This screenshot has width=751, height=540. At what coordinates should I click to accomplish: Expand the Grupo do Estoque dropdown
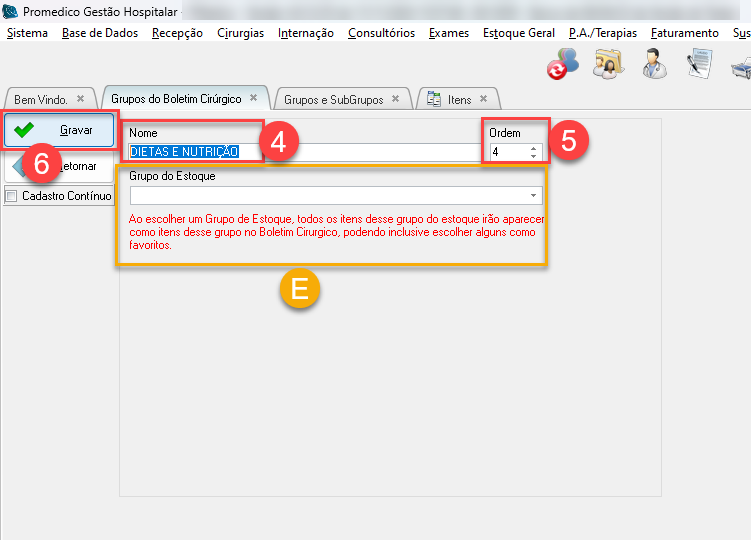(x=534, y=196)
